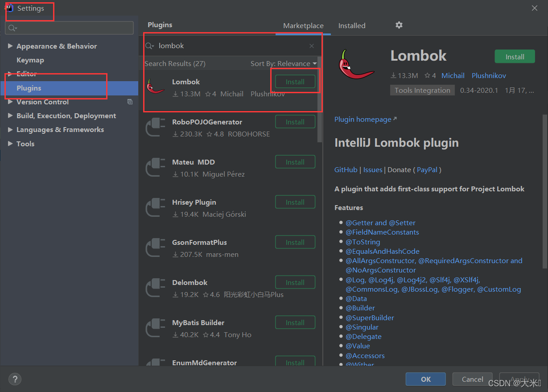Open the PayPal donate link
548x392 pixels.
coord(427,170)
